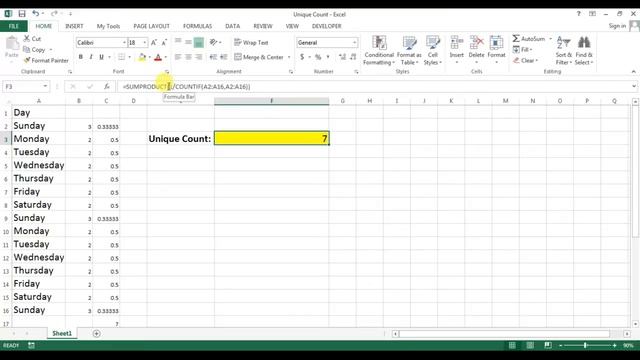Click the Merge & Center button
The height and width of the screenshot is (360, 640).
(259, 57)
